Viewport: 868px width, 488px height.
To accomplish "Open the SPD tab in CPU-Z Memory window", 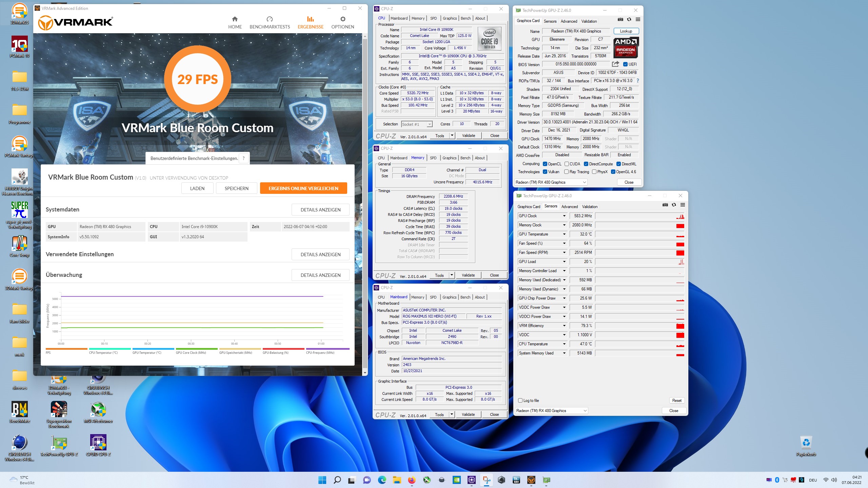I will [x=433, y=158].
